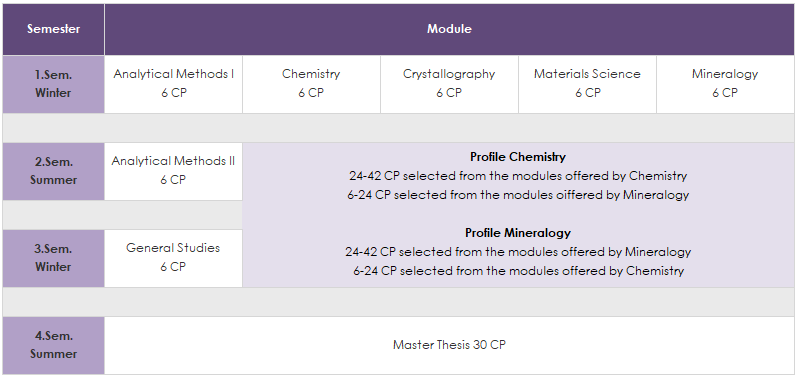Click '24-42 CP selected from modules offered by Chemistry'
Image resolution: width=799 pixels, height=382 pixels.
tap(518, 176)
